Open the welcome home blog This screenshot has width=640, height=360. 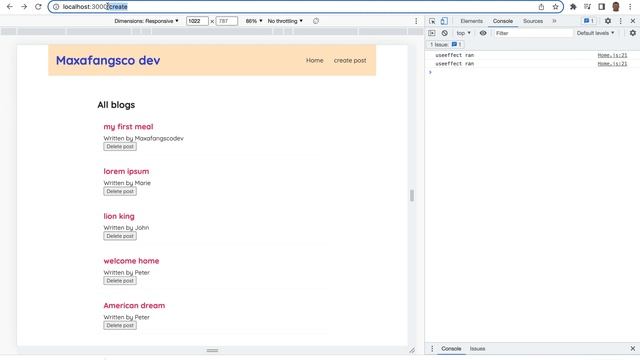pos(131,261)
